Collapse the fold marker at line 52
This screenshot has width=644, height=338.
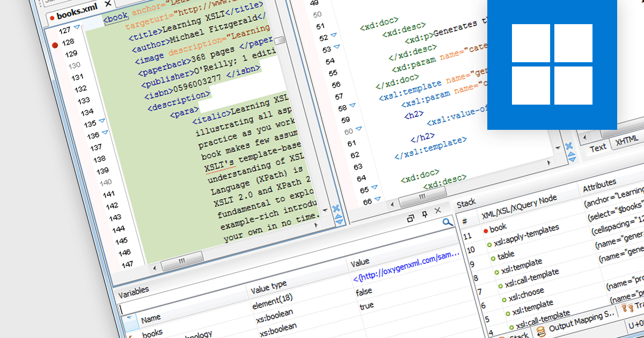click(x=334, y=36)
